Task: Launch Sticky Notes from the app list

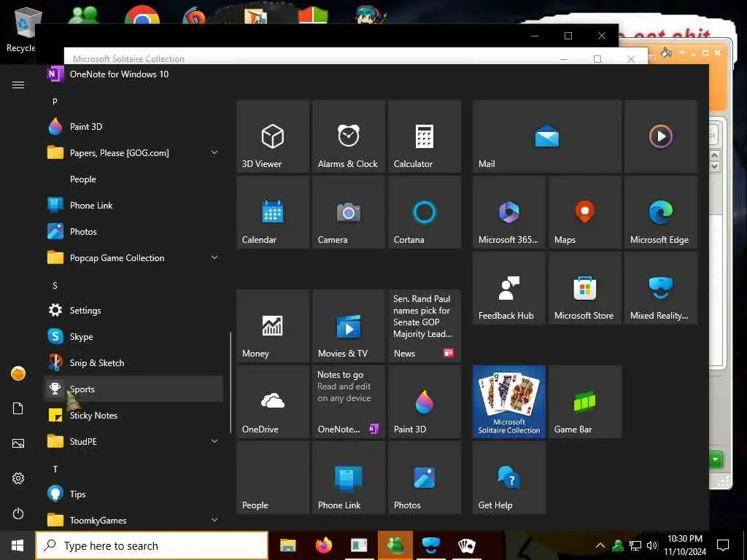Action: pyautogui.click(x=133, y=415)
